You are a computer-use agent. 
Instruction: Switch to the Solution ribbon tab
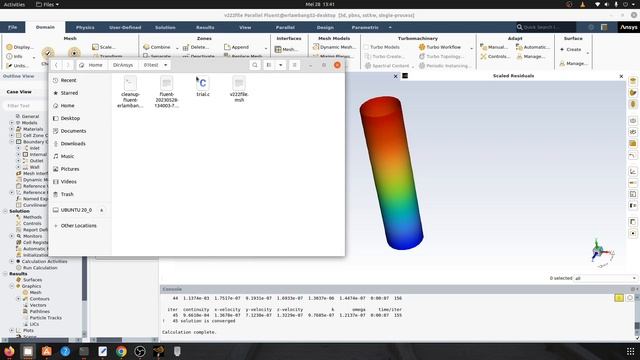[x=165, y=27]
